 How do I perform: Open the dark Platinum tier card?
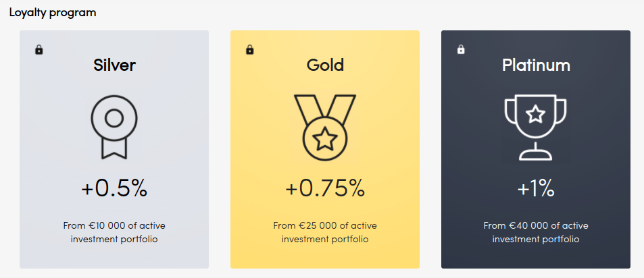(x=536, y=149)
